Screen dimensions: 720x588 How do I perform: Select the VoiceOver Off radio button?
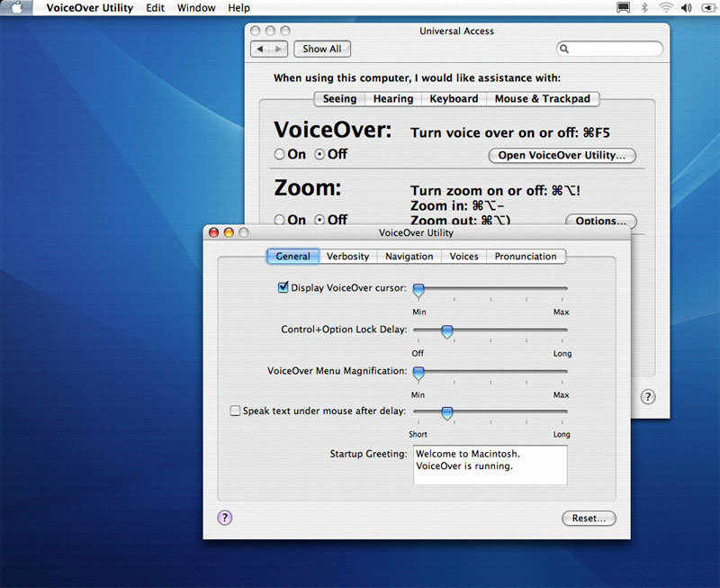319,154
